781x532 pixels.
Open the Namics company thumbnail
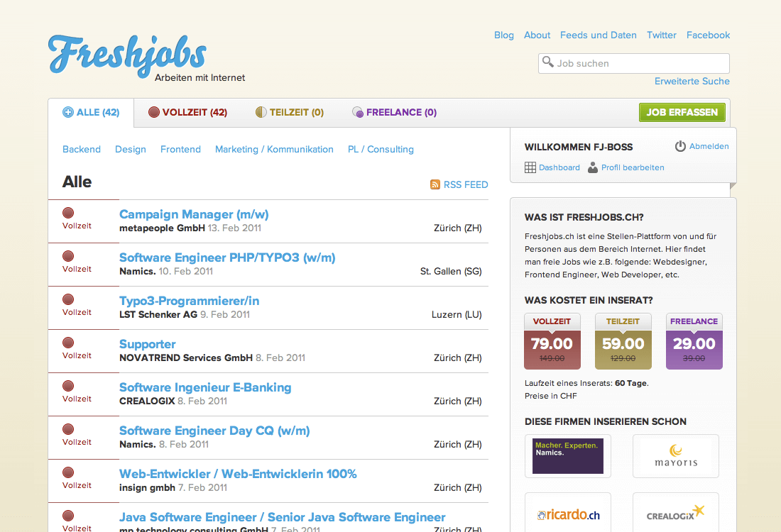(x=568, y=456)
